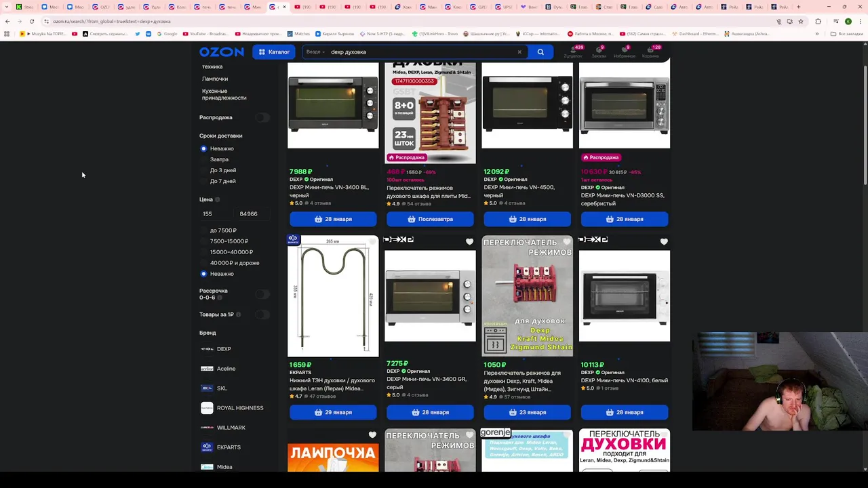
Task: Select the EKPARTS brand filter
Action: (221, 447)
